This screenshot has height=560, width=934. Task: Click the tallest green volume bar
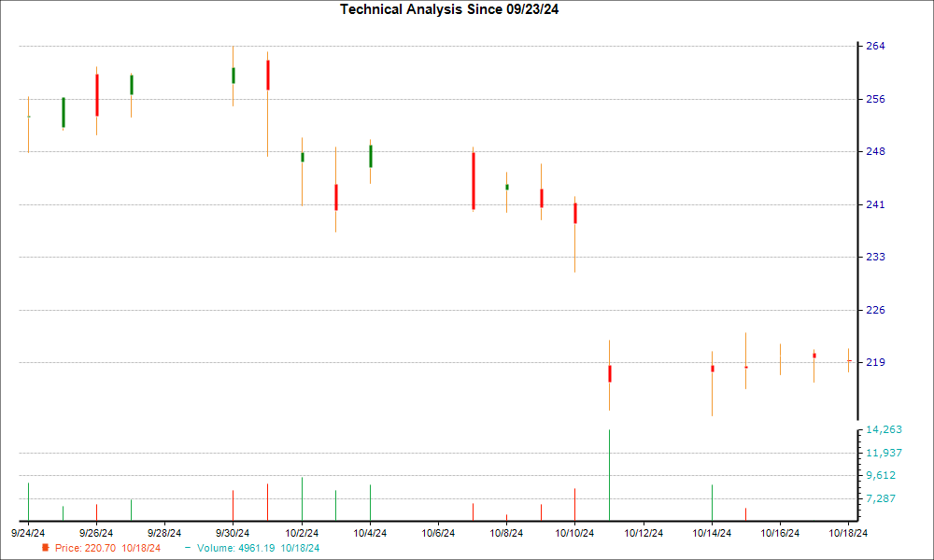click(609, 474)
